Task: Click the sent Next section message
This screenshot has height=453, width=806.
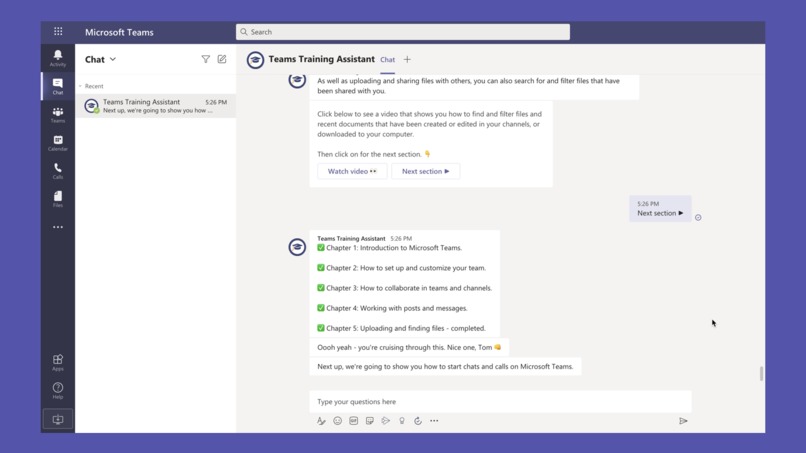Action: [x=661, y=209]
